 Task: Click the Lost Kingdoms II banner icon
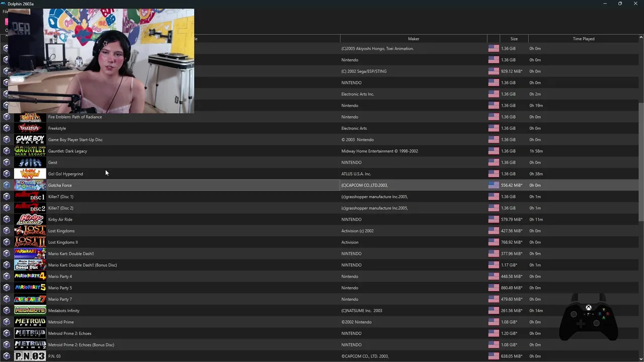(30, 242)
